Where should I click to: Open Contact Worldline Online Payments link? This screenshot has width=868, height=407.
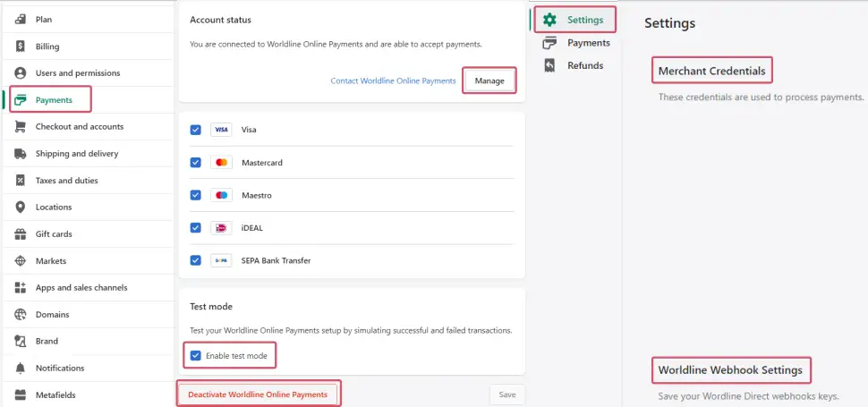(x=393, y=81)
